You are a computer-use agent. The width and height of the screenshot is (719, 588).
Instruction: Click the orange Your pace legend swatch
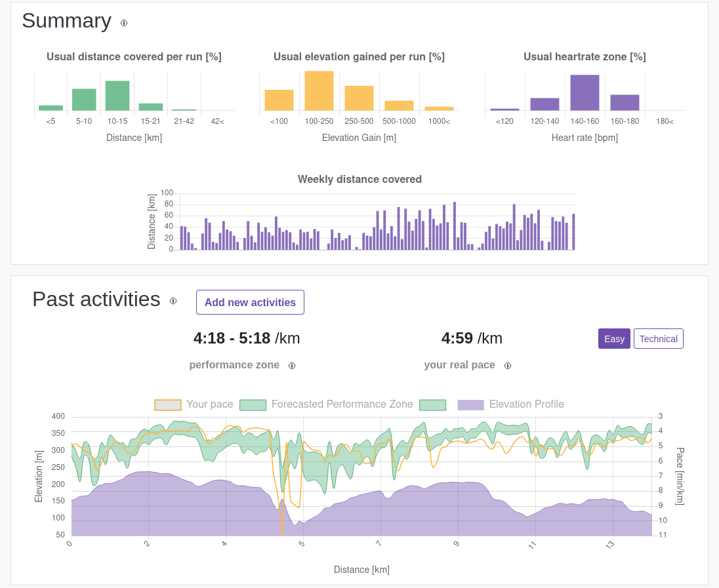(x=168, y=405)
